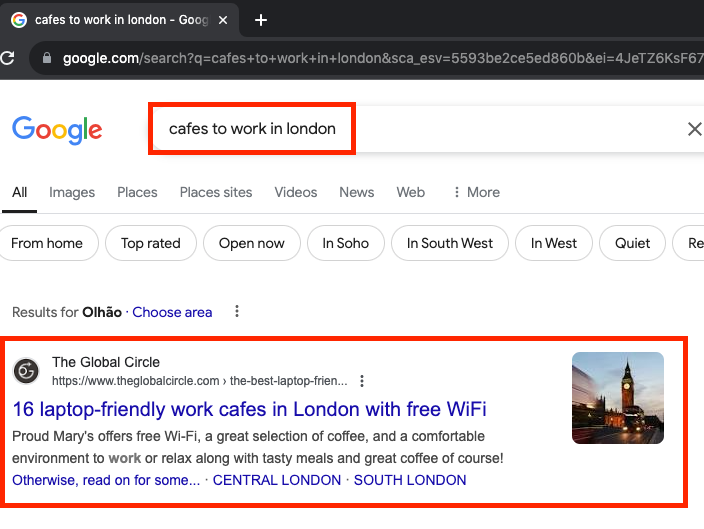Image resolution: width=704 pixels, height=529 pixels.
Task: Click 'Results for Olhão' text
Action: (x=67, y=312)
